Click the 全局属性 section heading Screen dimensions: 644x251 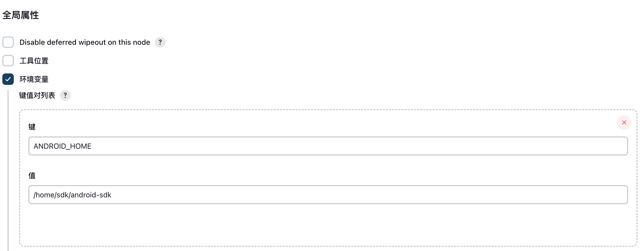[x=21, y=15]
